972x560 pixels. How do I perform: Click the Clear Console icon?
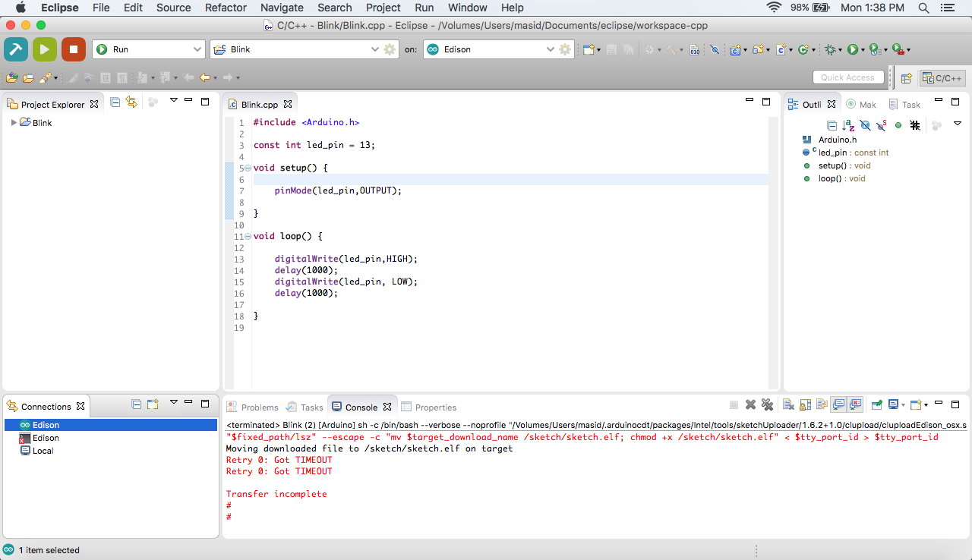coord(788,405)
